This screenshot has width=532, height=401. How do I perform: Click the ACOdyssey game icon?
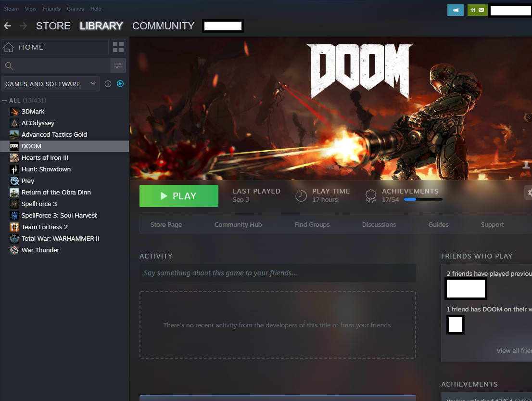click(14, 123)
